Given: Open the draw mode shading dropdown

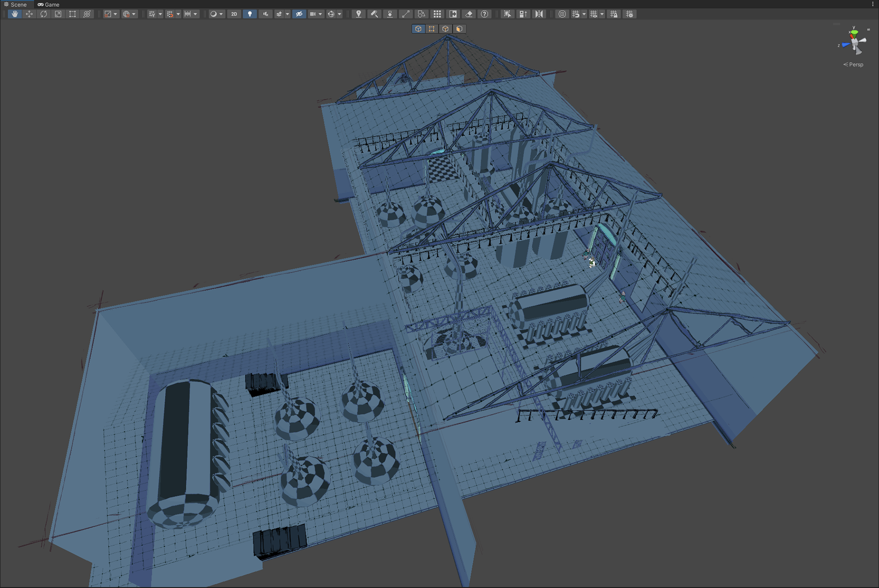Looking at the screenshot, I should [x=221, y=14].
